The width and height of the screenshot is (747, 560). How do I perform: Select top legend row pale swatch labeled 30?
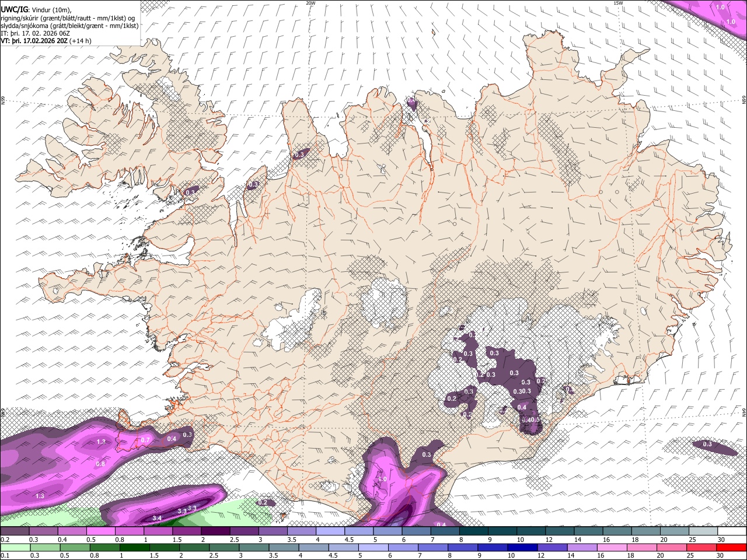click(731, 531)
